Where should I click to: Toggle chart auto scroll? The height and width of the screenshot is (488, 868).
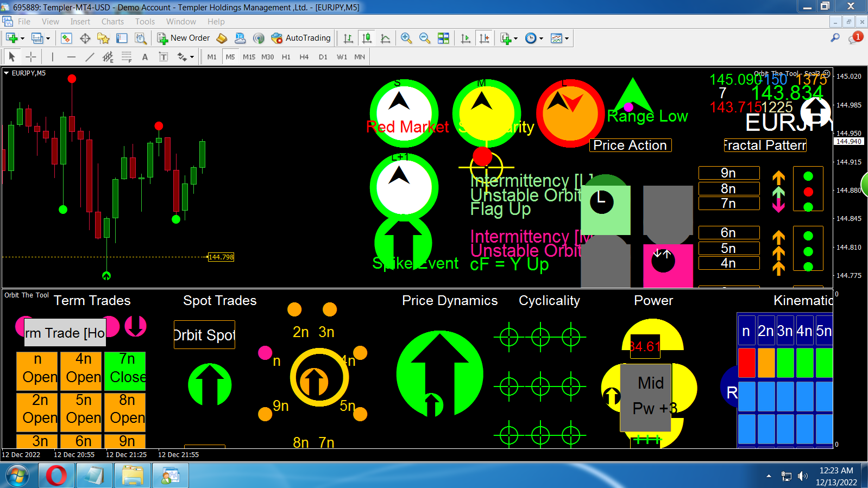(x=466, y=38)
